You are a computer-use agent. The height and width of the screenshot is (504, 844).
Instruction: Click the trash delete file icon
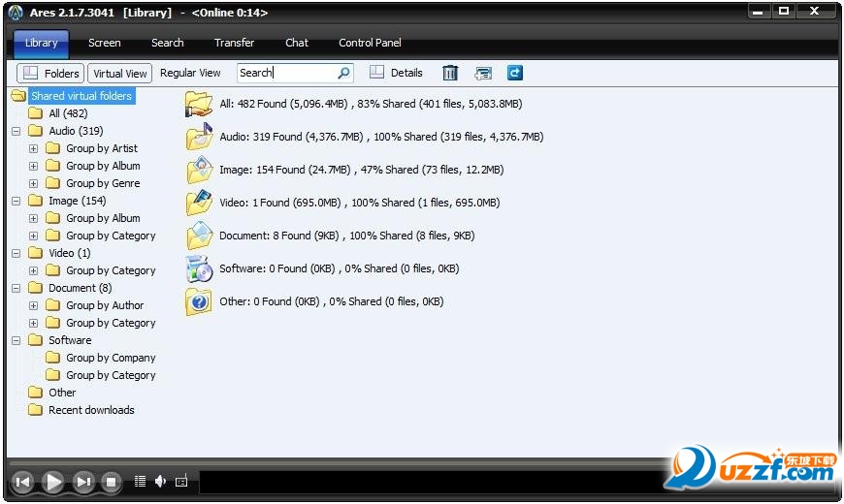450,73
